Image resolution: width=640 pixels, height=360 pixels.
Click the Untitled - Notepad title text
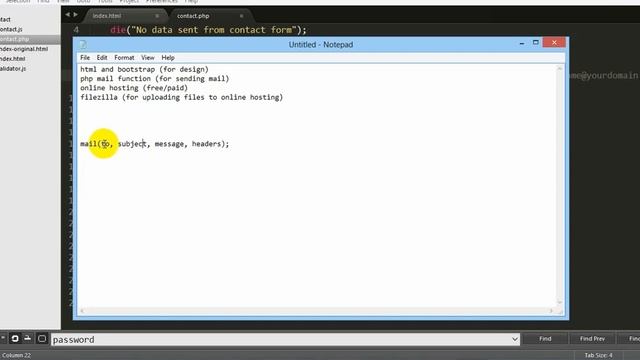(321, 45)
